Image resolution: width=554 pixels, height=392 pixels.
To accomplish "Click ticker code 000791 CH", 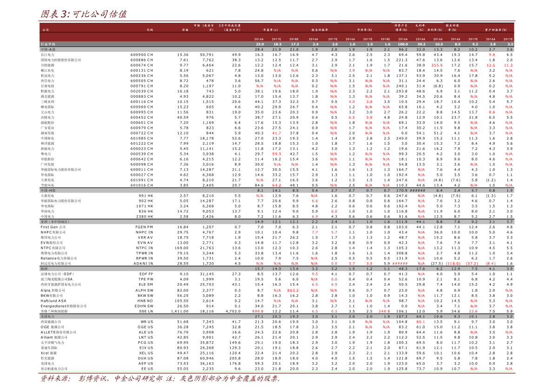I will click(142, 86).
